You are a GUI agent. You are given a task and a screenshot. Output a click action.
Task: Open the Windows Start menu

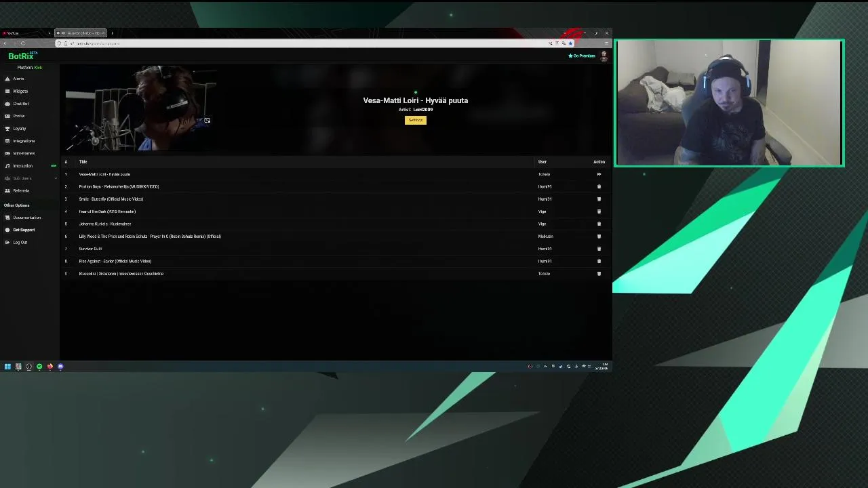click(x=7, y=367)
